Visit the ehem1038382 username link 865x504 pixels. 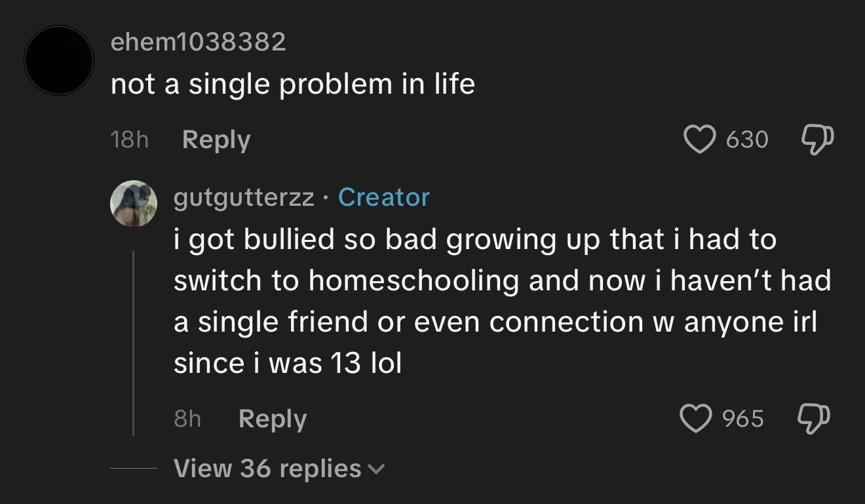click(199, 43)
